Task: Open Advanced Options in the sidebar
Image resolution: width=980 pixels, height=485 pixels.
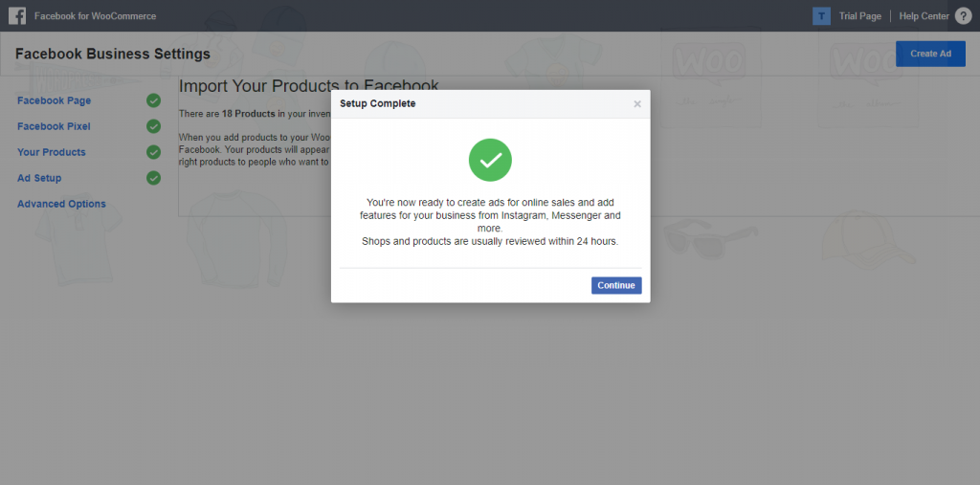Action: click(61, 204)
